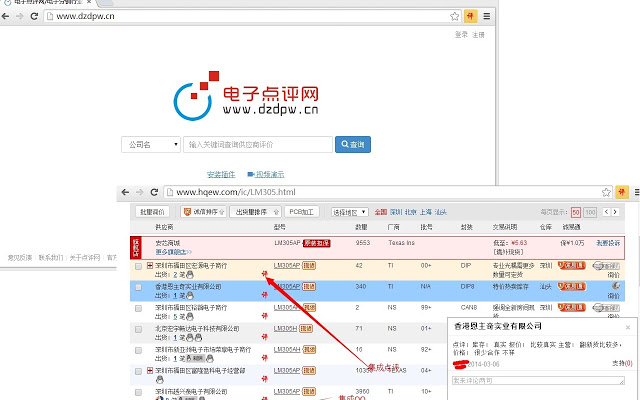This screenshot has height=400, width=640.
Task: Tick the checkbox for the quantity 3960 row
Action: pyautogui.click(x=139, y=393)
